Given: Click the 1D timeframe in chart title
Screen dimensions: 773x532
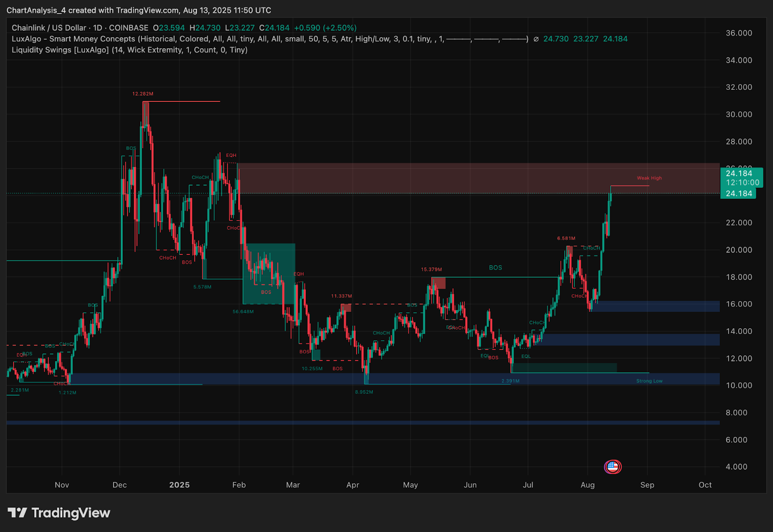Looking at the screenshot, I should click(98, 28).
